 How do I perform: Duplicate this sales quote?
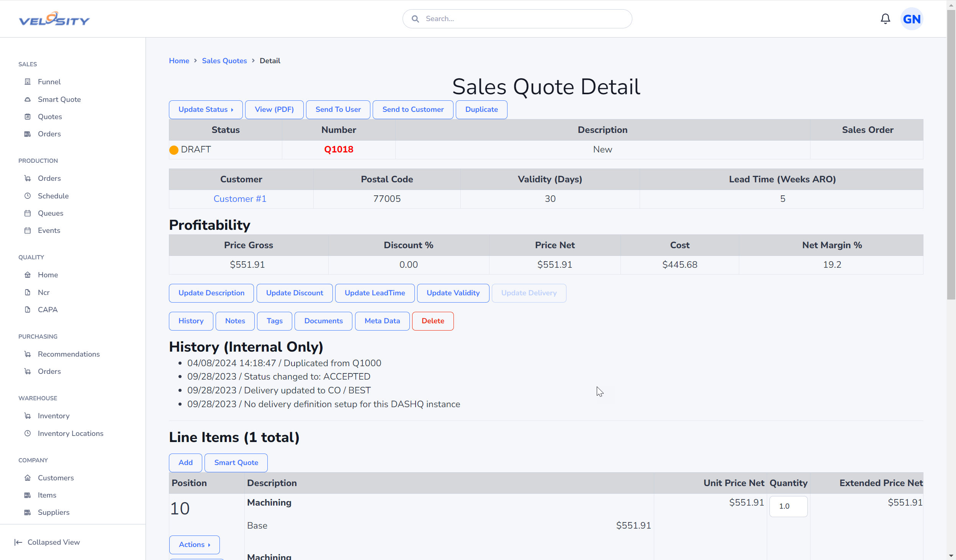481,110
